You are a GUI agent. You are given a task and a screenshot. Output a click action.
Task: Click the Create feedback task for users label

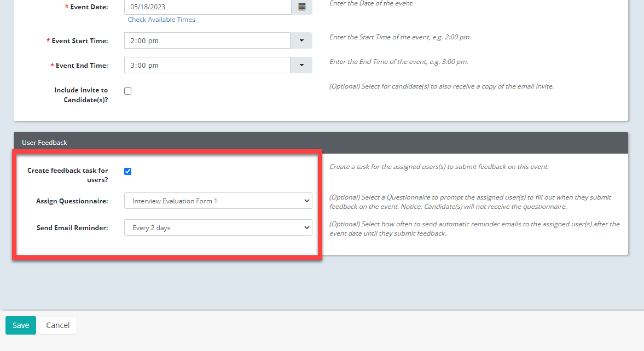(68, 175)
